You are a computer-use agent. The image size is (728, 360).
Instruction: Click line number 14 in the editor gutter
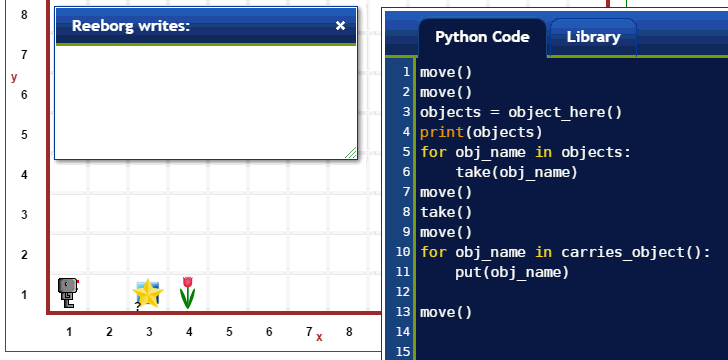[403, 332]
